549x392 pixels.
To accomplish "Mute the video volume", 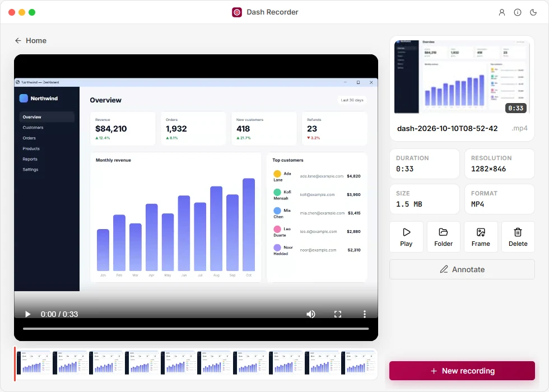I will click(x=311, y=314).
